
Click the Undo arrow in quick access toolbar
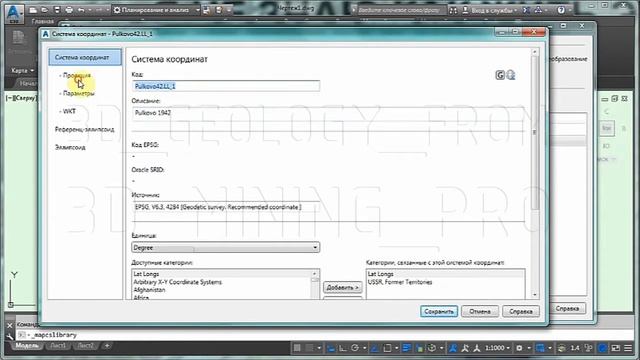click(81, 10)
